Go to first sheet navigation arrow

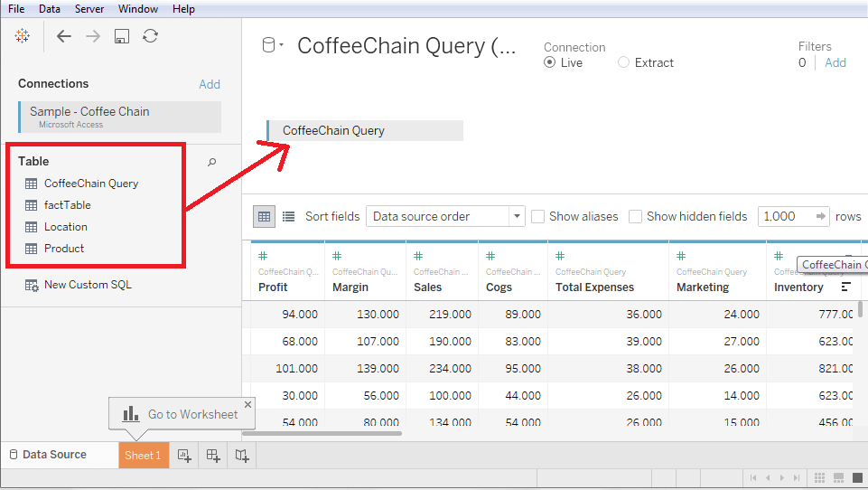point(753,478)
